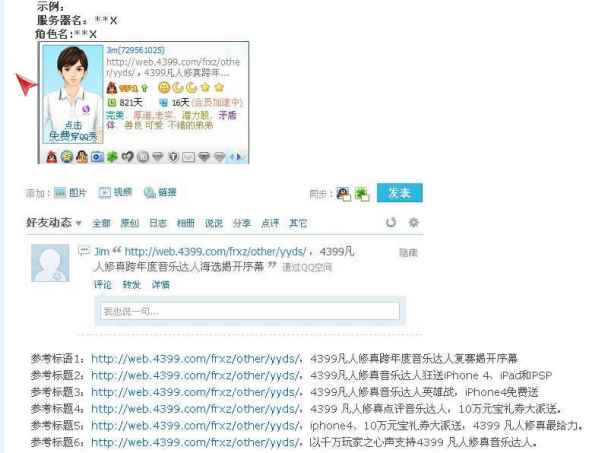Switch to the 说说 filter tab
592x453 pixels.
pos(214,223)
